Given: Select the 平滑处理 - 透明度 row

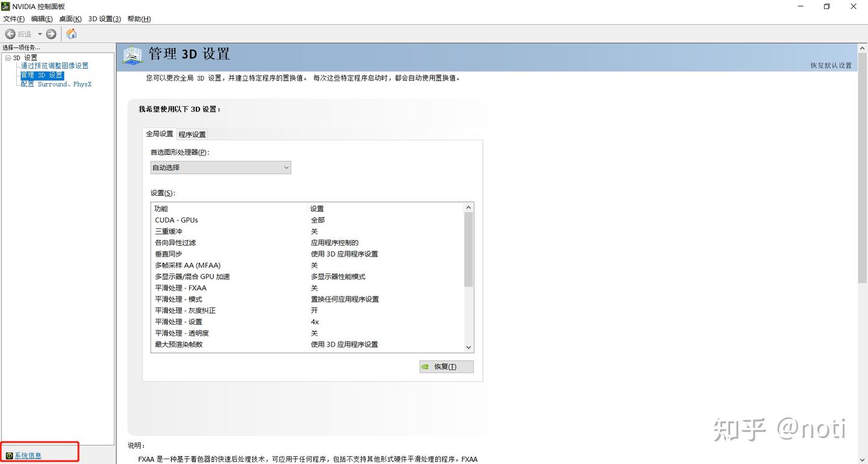Looking at the screenshot, I should tap(307, 333).
